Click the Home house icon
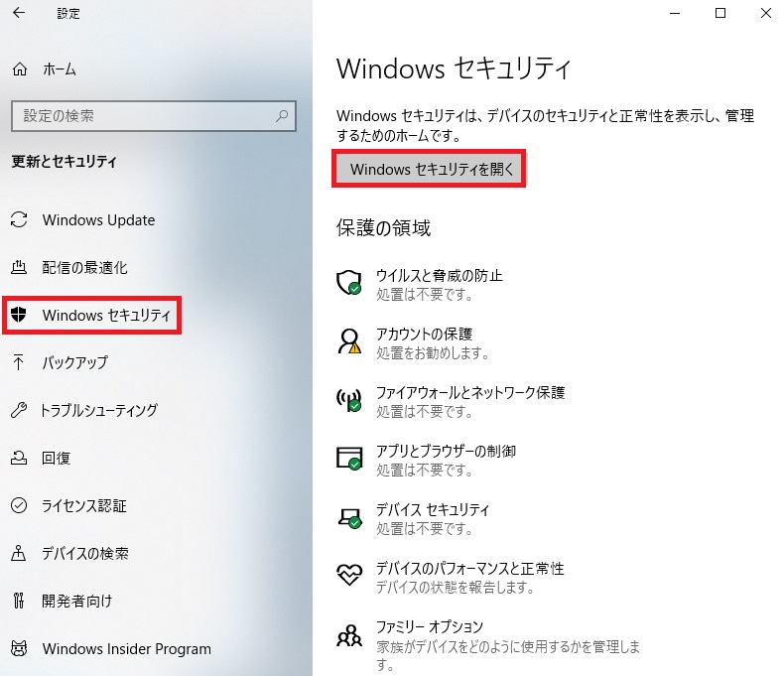Image resolution: width=784 pixels, height=676 pixels. coord(20,69)
